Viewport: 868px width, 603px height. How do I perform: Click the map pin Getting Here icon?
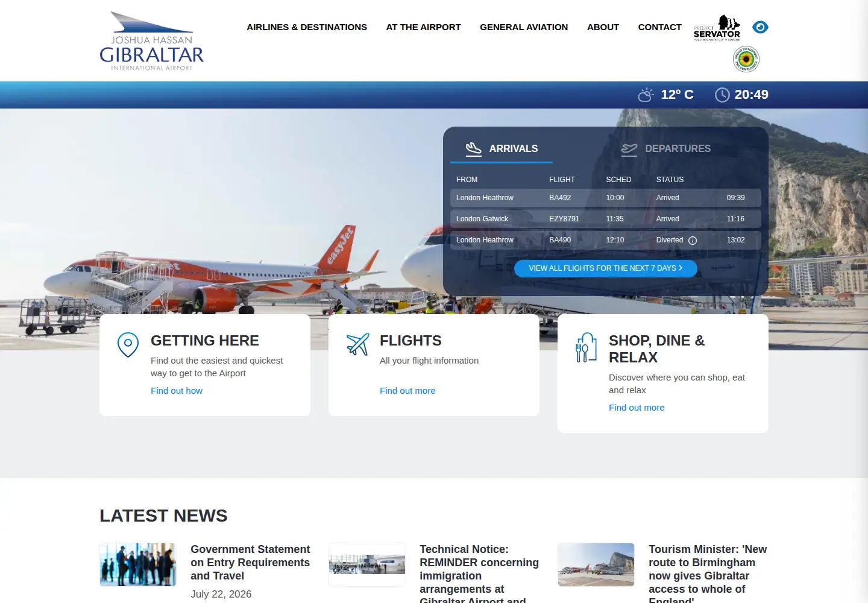pos(128,345)
